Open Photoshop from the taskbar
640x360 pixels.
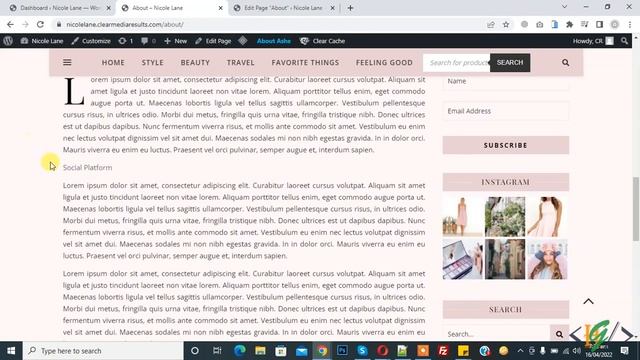tap(342, 351)
